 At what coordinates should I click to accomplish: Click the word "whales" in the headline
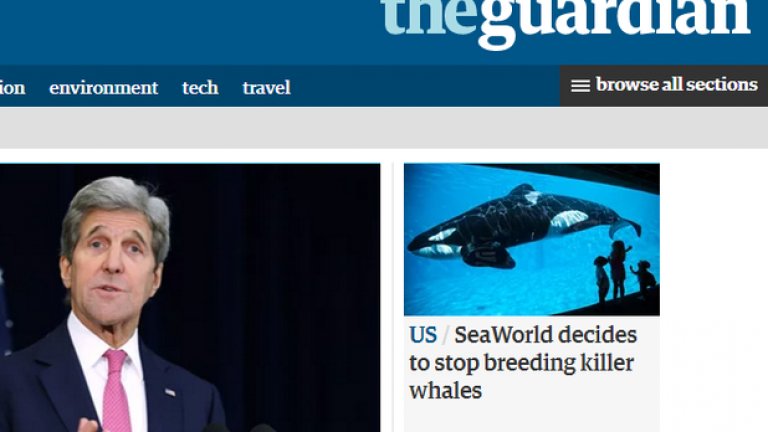click(x=446, y=391)
